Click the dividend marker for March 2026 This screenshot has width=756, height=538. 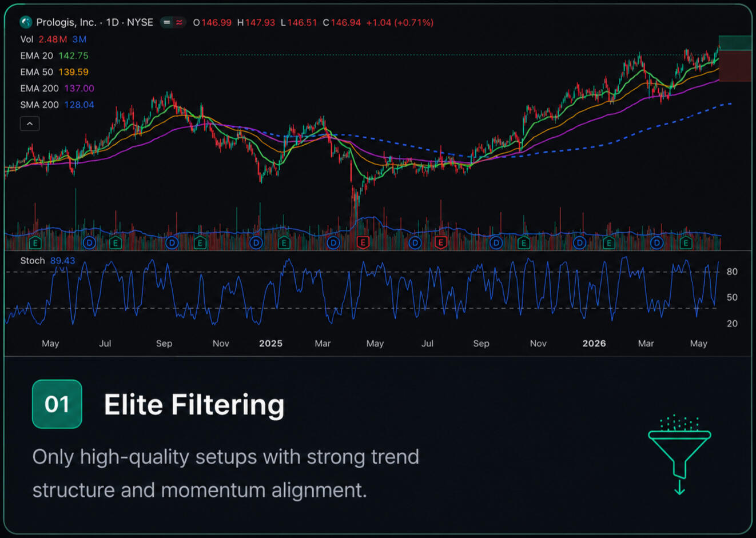coord(657,243)
